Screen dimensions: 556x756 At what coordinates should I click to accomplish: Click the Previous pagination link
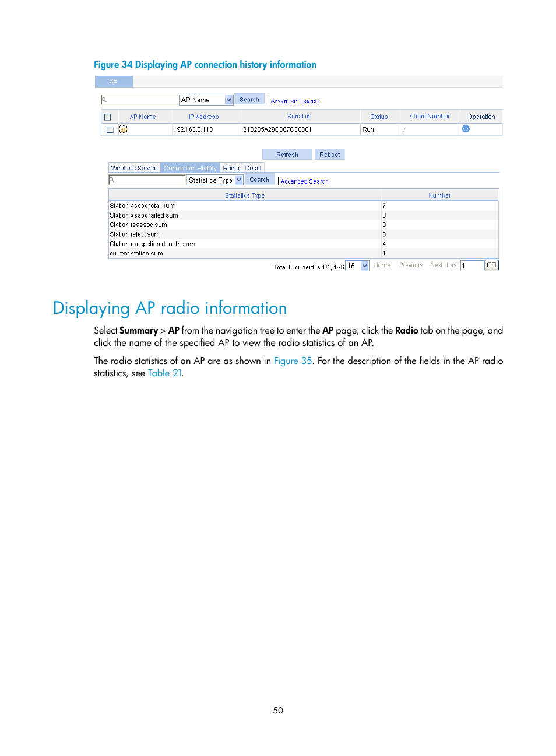411,265
